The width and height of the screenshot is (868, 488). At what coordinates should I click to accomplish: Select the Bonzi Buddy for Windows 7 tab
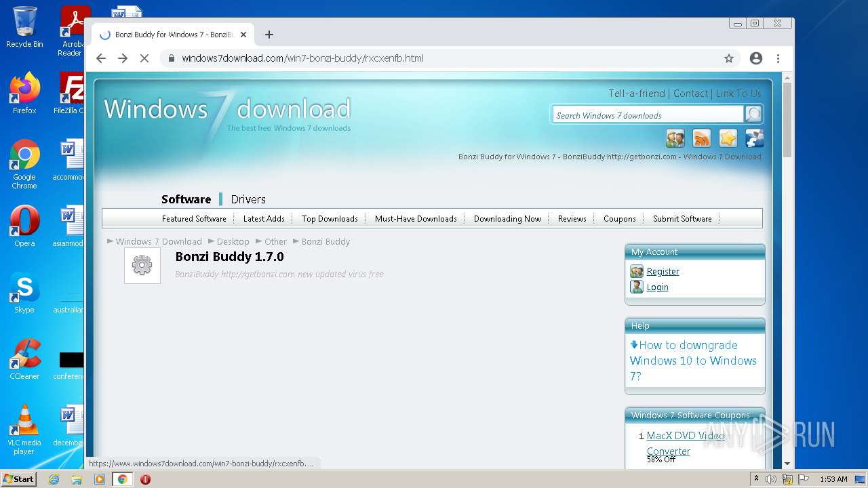click(x=173, y=35)
